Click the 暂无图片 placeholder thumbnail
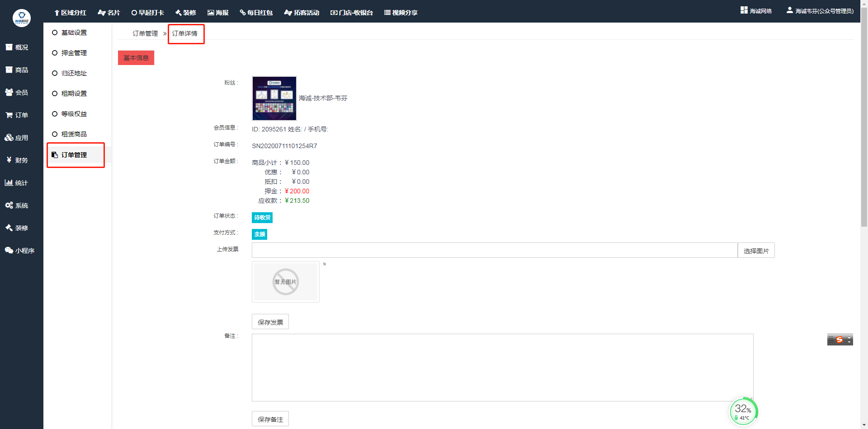This screenshot has height=429, width=868. [x=286, y=282]
